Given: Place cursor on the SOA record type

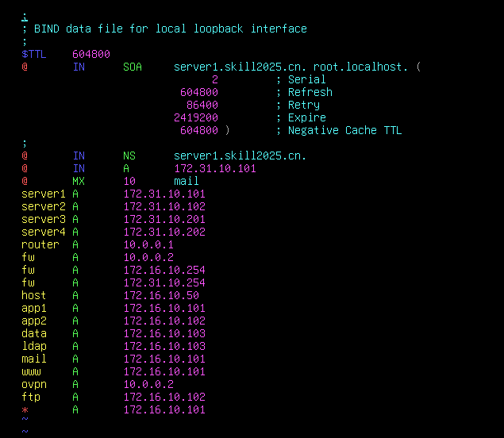Looking at the screenshot, I should click(x=133, y=67).
